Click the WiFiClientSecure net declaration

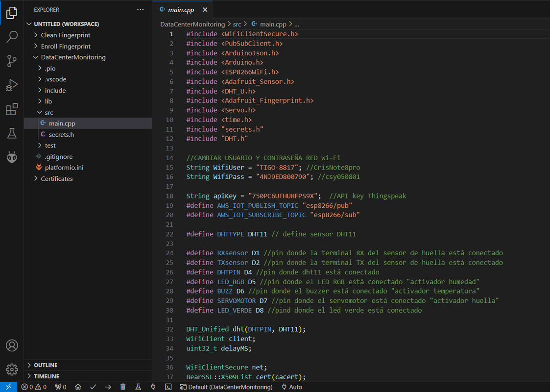[x=227, y=367]
